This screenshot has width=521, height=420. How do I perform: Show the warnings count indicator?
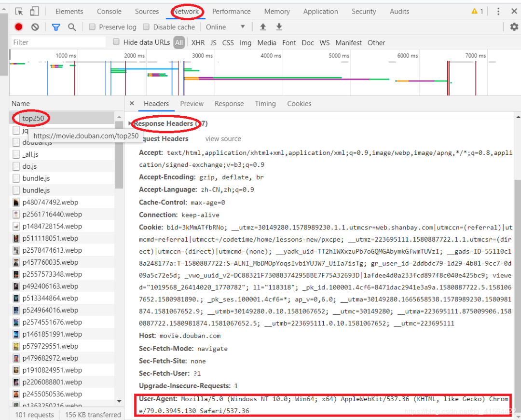point(477,11)
